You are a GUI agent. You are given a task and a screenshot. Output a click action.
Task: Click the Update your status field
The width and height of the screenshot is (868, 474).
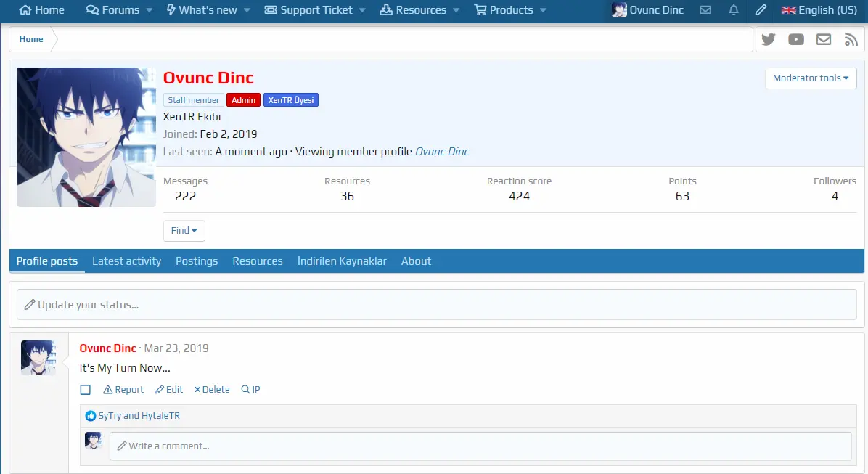(437, 305)
